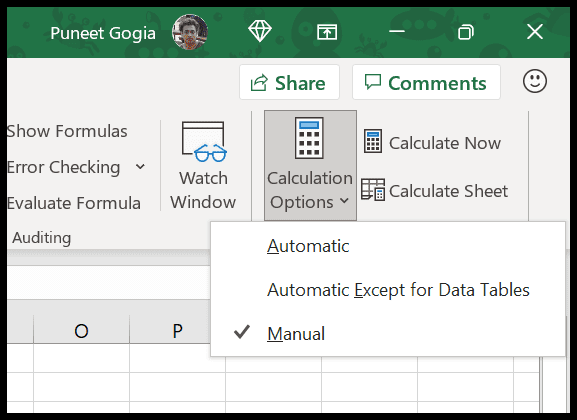Click Evaluate Formula command
This screenshot has width=577, height=420.
74,203
